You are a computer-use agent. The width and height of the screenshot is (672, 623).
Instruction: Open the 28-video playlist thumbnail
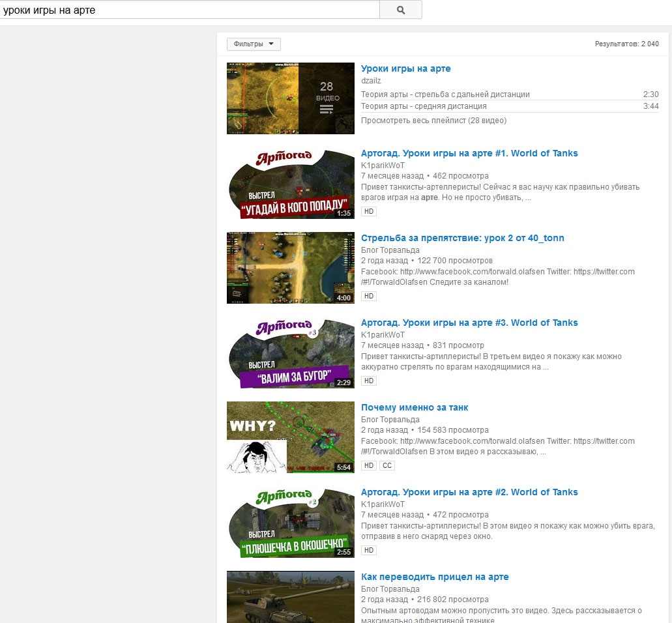pos(290,98)
